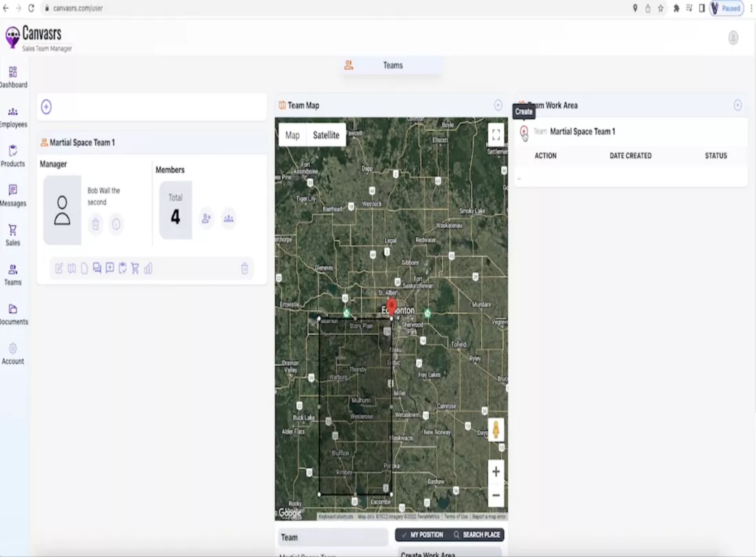The width and height of the screenshot is (756, 557).
Task: Click the Team field below the map
Action: click(x=333, y=537)
